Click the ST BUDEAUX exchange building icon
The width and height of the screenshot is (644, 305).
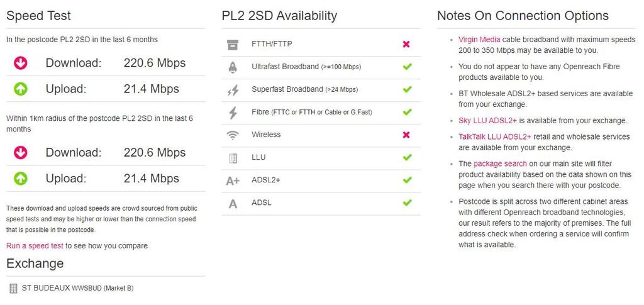tap(13, 289)
